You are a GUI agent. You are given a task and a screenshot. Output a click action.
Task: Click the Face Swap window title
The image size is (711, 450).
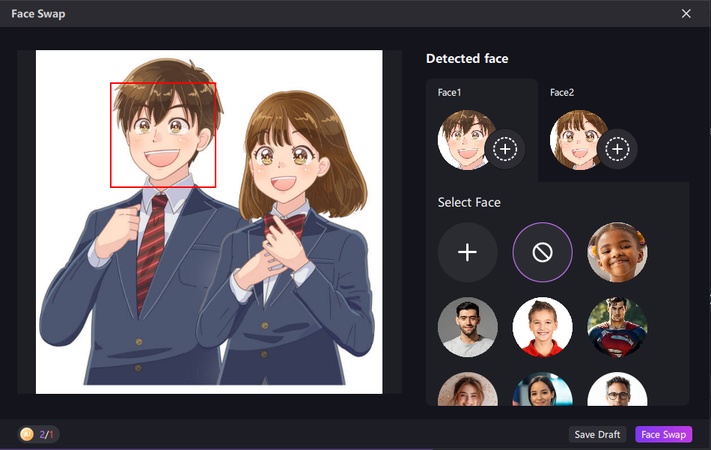(38, 14)
